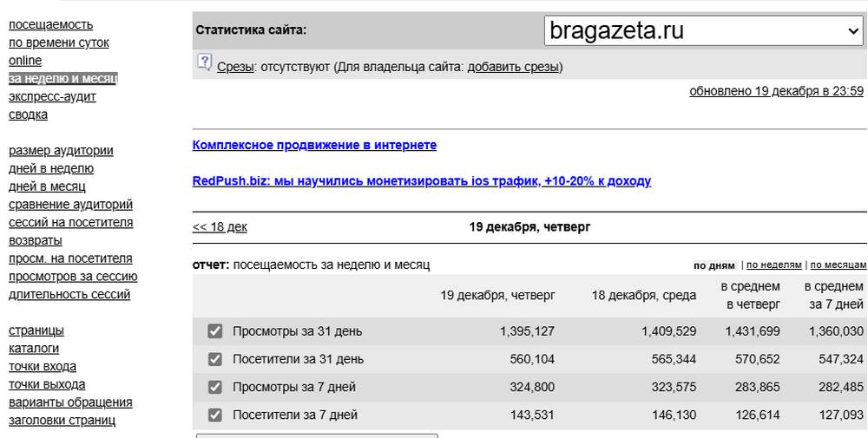Select экспресс-аудит from the sidebar menu
868x438 pixels.
[x=52, y=96]
